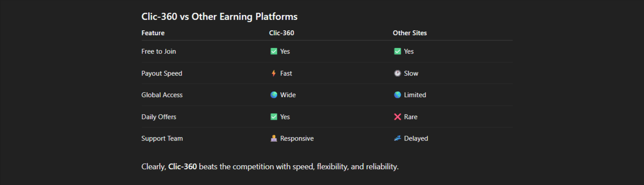Click the sleeping zzz icon beside Delayed
644x185 pixels.
pos(397,138)
